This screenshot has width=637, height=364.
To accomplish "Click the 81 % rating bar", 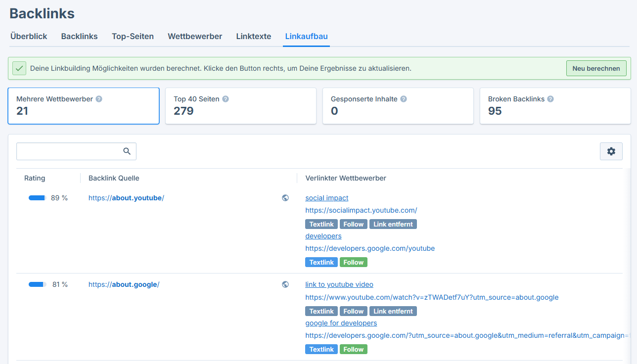I will pyautogui.click(x=37, y=284).
